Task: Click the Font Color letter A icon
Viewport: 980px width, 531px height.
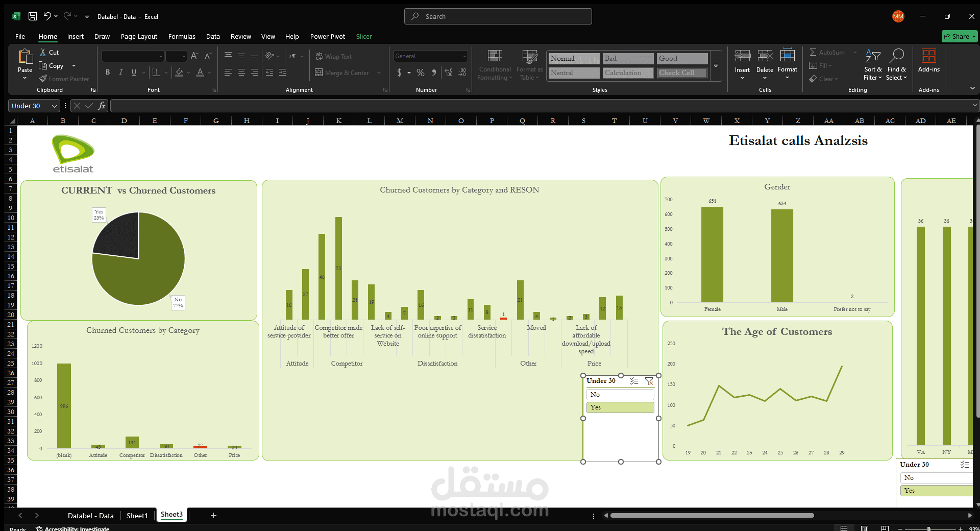Action: pos(200,73)
